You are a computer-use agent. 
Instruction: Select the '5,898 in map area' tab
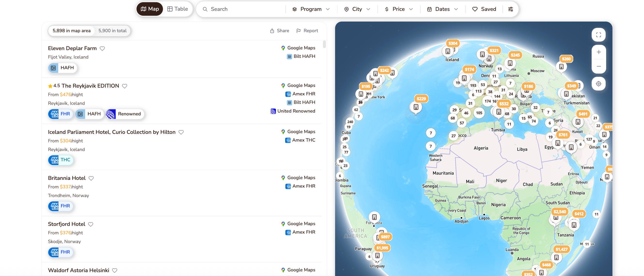click(x=72, y=31)
